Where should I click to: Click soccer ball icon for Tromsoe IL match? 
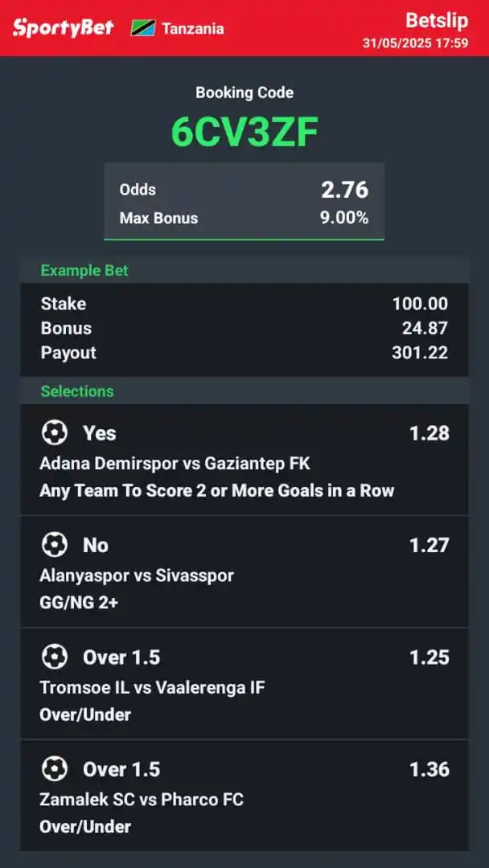[x=55, y=657]
